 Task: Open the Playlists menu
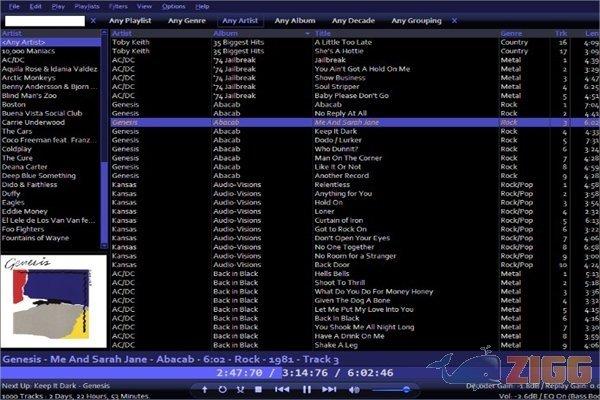tap(87, 6)
